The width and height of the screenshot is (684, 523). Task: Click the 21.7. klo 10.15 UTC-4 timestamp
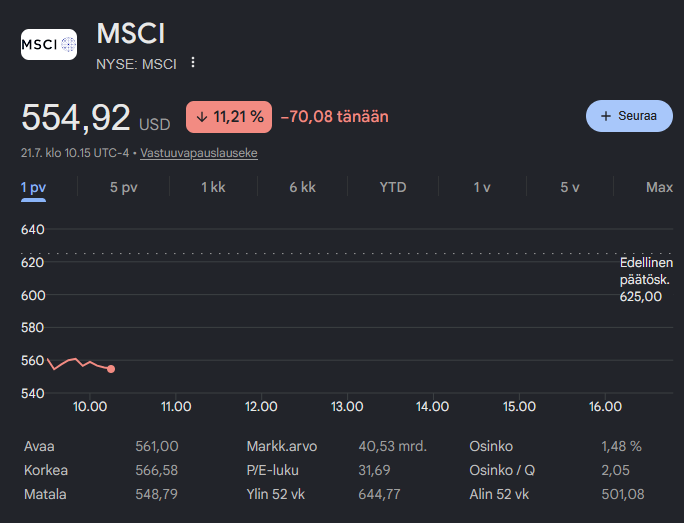75,153
